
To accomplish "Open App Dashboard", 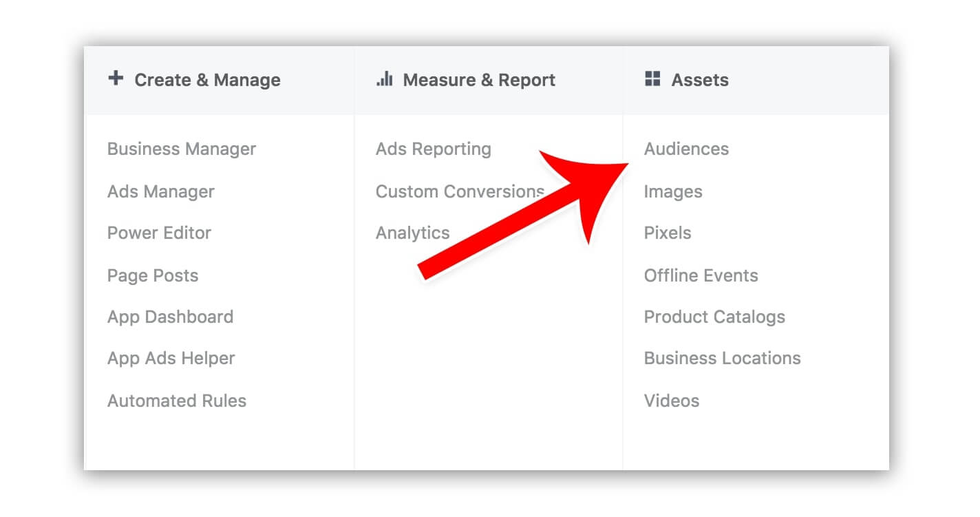I will [170, 317].
